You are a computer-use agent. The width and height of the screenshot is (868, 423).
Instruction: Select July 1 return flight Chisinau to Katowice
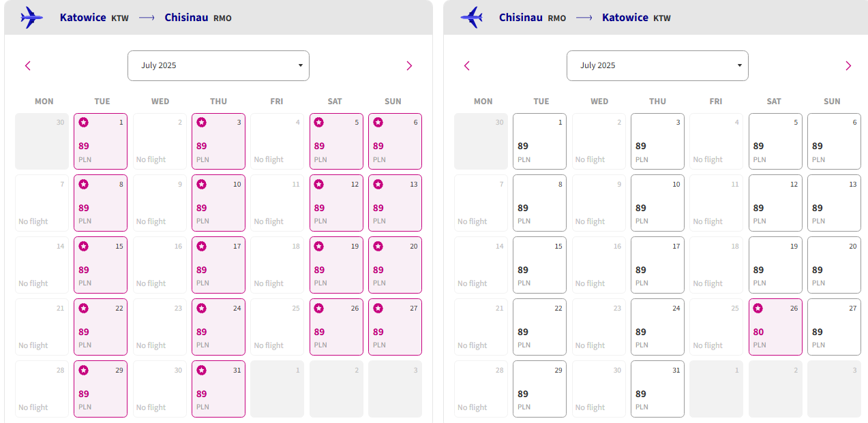(540, 141)
